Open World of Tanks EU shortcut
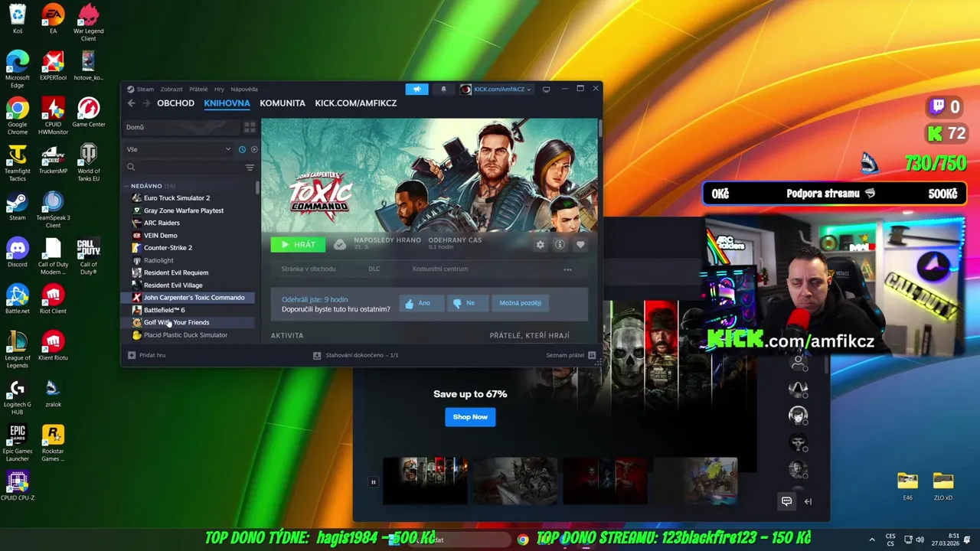980x551 pixels. point(89,163)
